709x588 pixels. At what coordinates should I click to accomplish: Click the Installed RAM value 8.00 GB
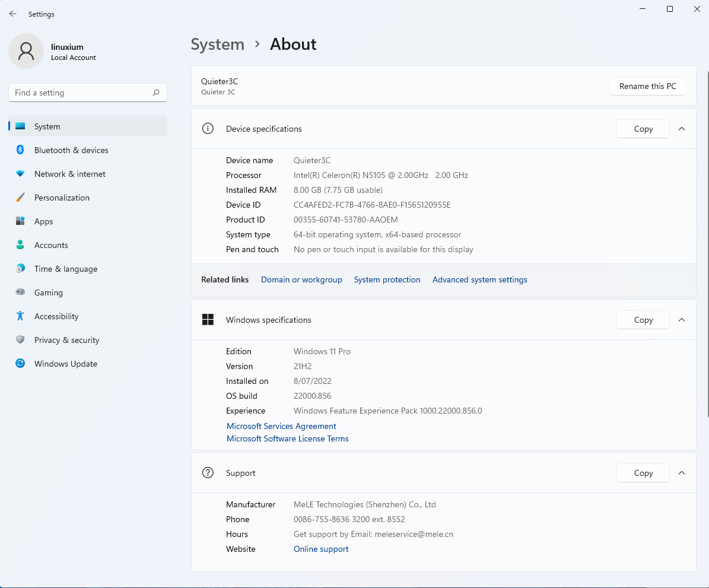tap(338, 190)
